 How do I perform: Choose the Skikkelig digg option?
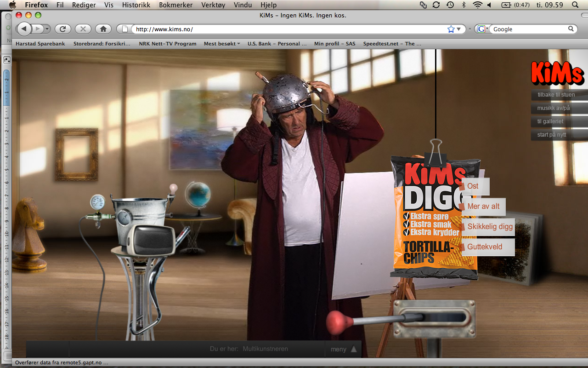click(490, 227)
